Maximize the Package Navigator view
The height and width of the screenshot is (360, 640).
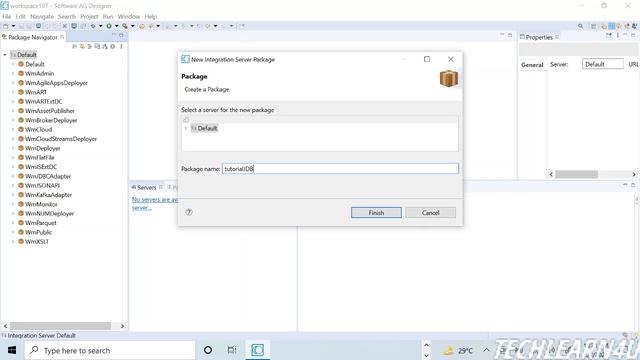121,36
